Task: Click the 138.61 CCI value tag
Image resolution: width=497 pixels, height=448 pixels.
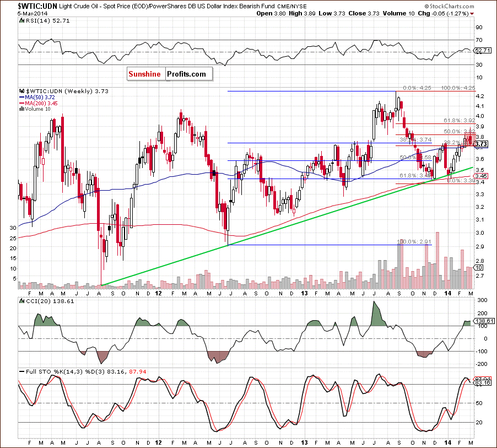Action: point(484,321)
